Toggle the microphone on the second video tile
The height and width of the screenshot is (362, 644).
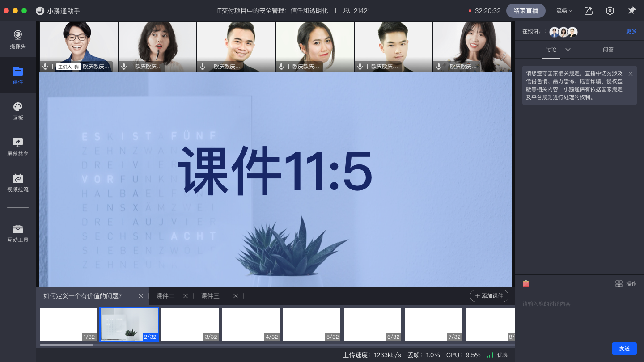click(124, 67)
